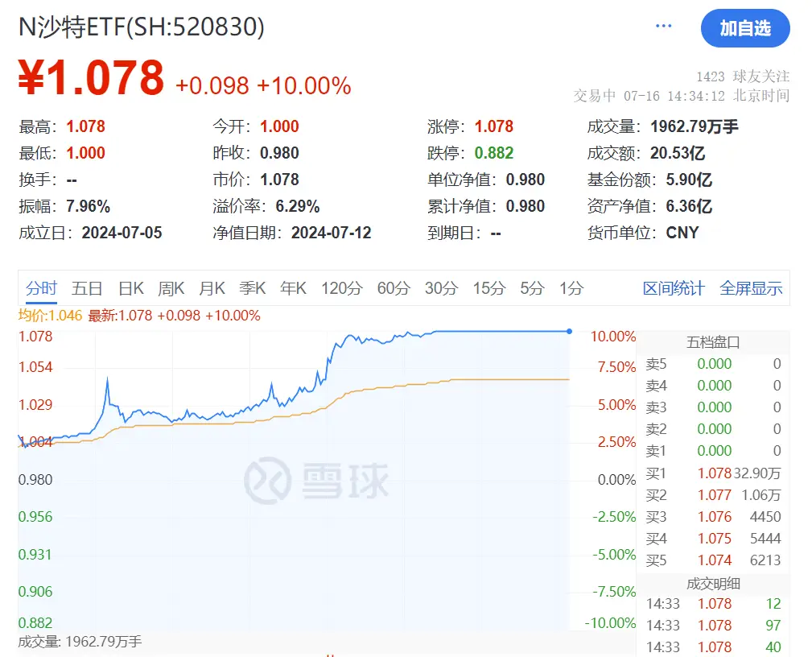Switch to the 年K yearly chart tab
Viewport: 812px width, 657px height.
[293, 287]
